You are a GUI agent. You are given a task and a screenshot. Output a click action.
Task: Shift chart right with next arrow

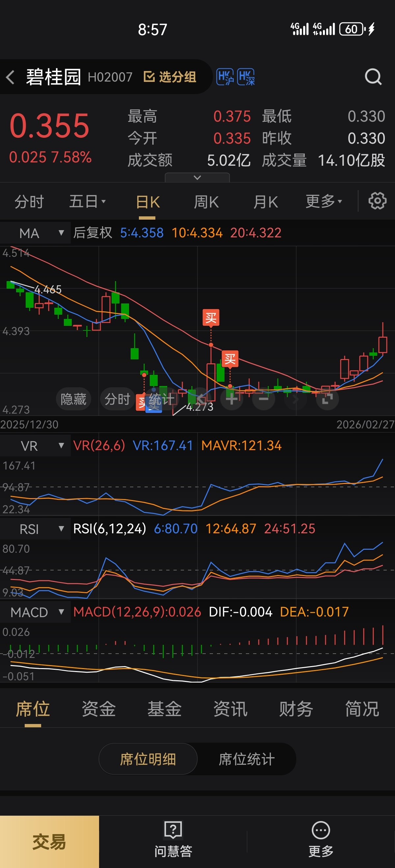pos(296,399)
